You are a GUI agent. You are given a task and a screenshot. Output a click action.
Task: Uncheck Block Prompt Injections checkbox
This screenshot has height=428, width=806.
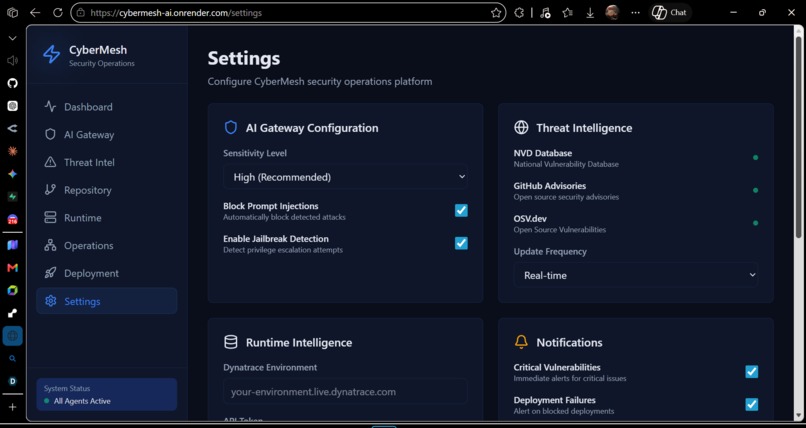[x=461, y=210]
